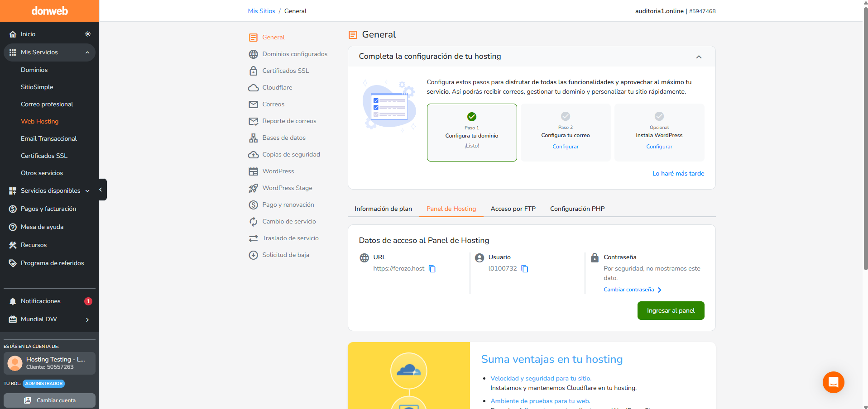Switch to Acceso por FTP tab

(x=513, y=209)
